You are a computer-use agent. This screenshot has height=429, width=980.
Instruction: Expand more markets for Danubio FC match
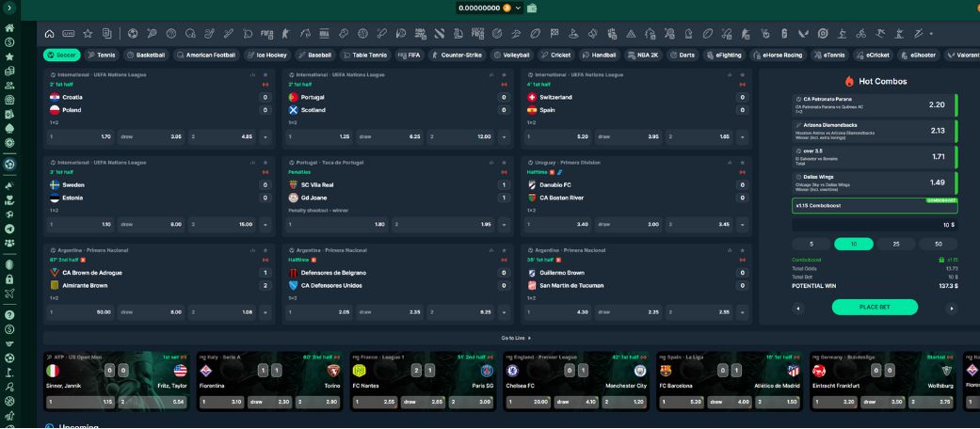[x=743, y=224]
